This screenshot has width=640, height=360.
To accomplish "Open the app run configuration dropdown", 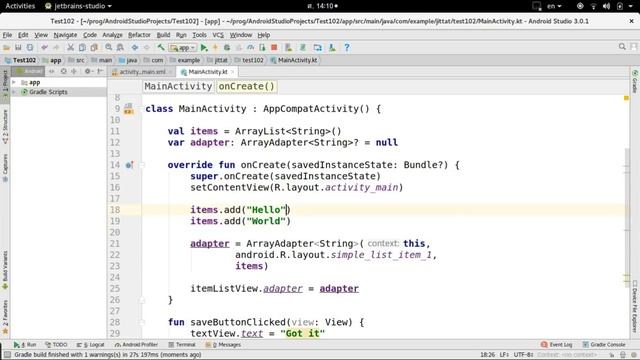I will (183, 48).
